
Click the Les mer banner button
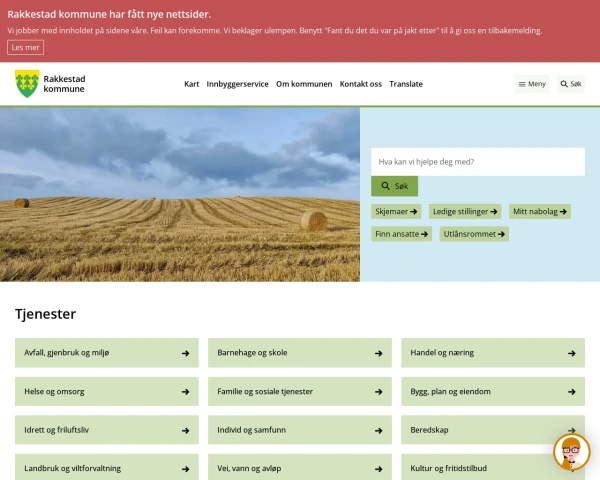tap(26, 47)
